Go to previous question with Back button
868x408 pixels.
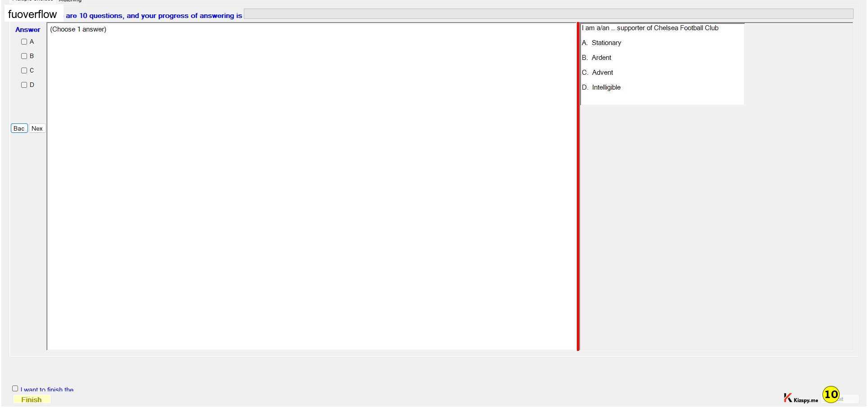[x=19, y=128]
